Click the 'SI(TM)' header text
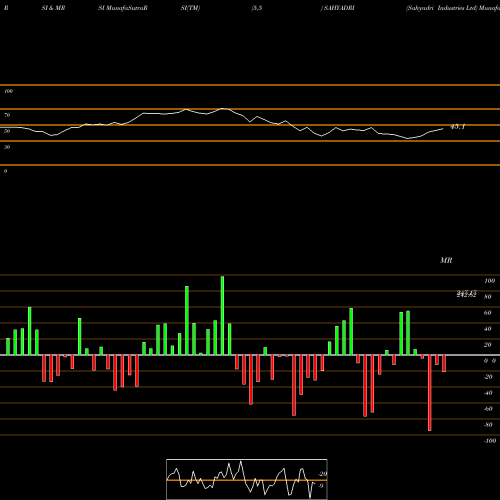Image resolution: width=500 pixels, height=500 pixels. click(190, 8)
